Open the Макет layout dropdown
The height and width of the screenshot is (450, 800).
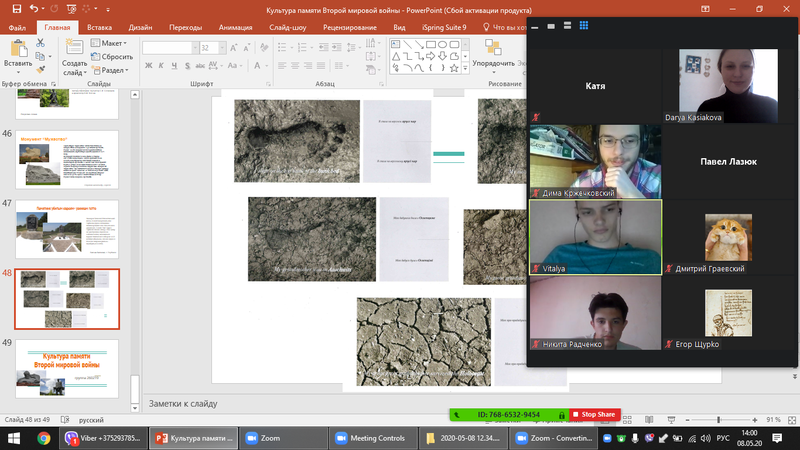pyautogui.click(x=109, y=43)
